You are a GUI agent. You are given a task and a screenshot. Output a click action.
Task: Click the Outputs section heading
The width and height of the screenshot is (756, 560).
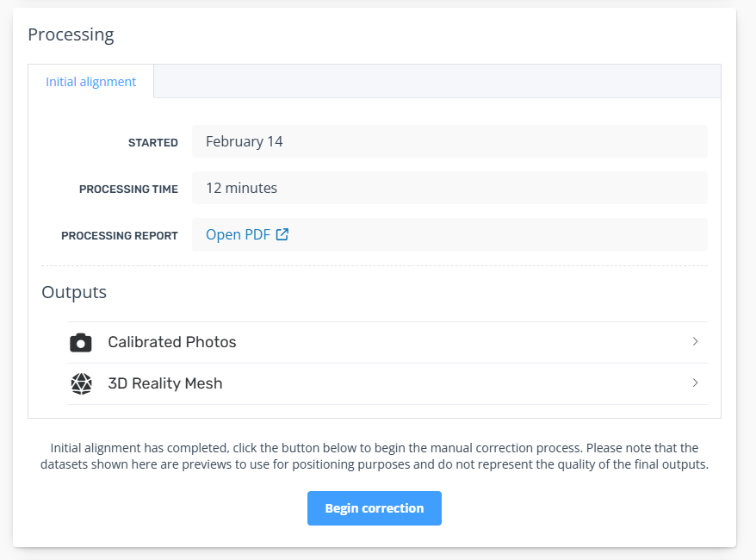pyautogui.click(x=74, y=292)
